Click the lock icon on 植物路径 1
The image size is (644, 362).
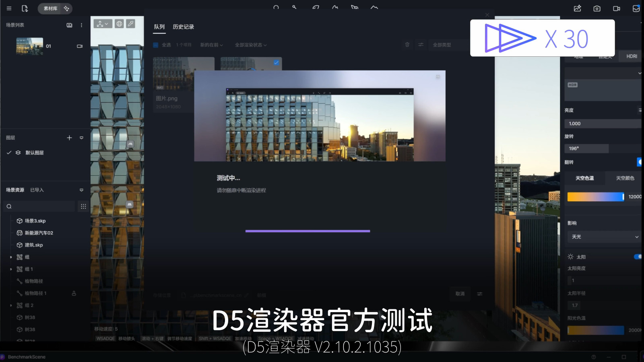[74, 293]
